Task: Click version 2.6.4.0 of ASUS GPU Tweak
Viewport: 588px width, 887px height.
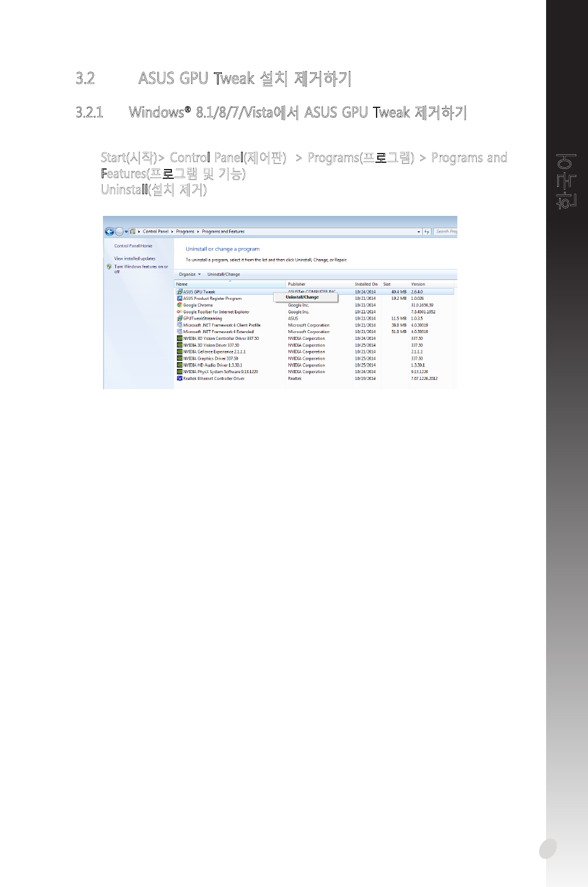Action: tap(417, 292)
